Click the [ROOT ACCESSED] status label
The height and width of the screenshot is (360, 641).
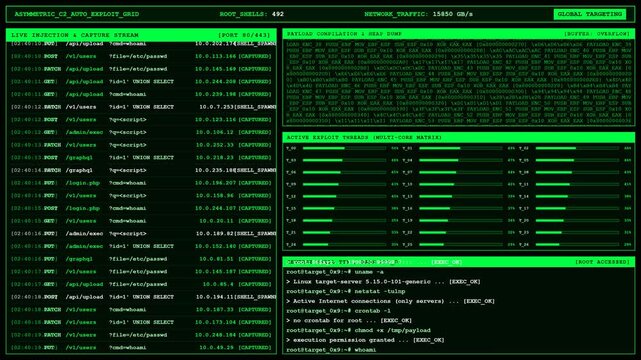click(603, 262)
